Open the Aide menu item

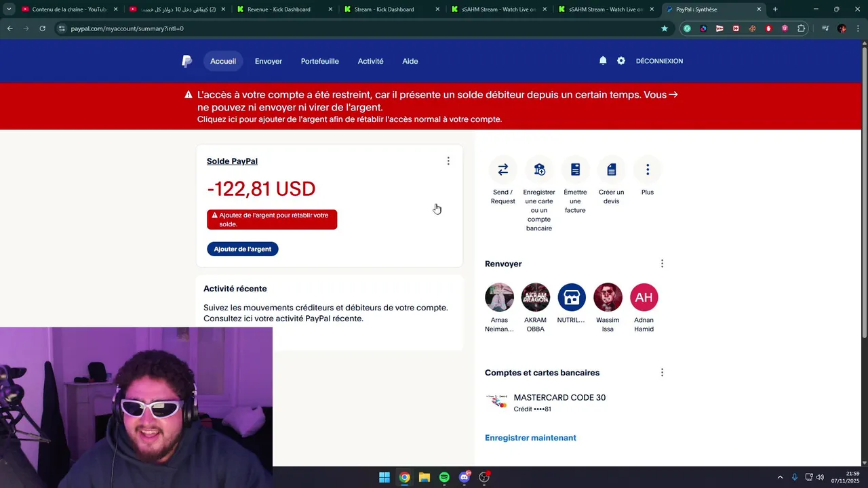pyautogui.click(x=410, y=61)
